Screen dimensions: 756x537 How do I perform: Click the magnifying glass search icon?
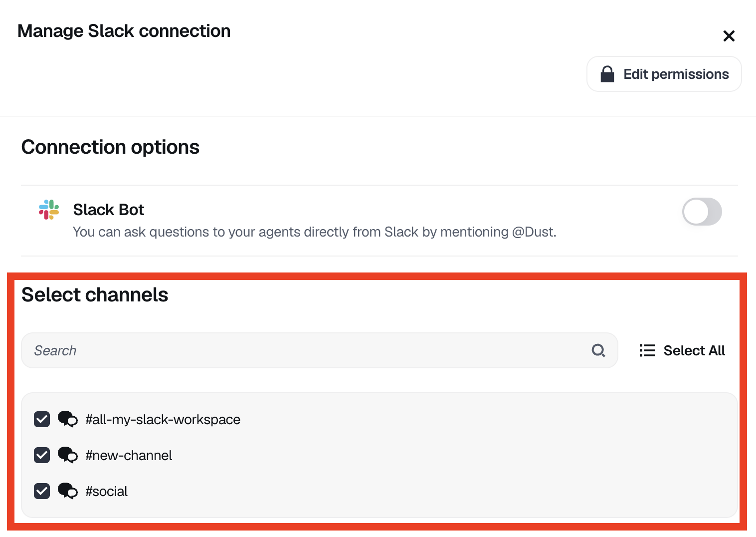pos(598,350)
